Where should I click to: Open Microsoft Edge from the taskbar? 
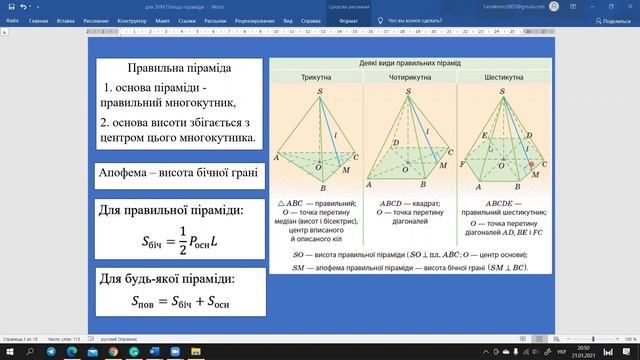[x=72, y=351]
